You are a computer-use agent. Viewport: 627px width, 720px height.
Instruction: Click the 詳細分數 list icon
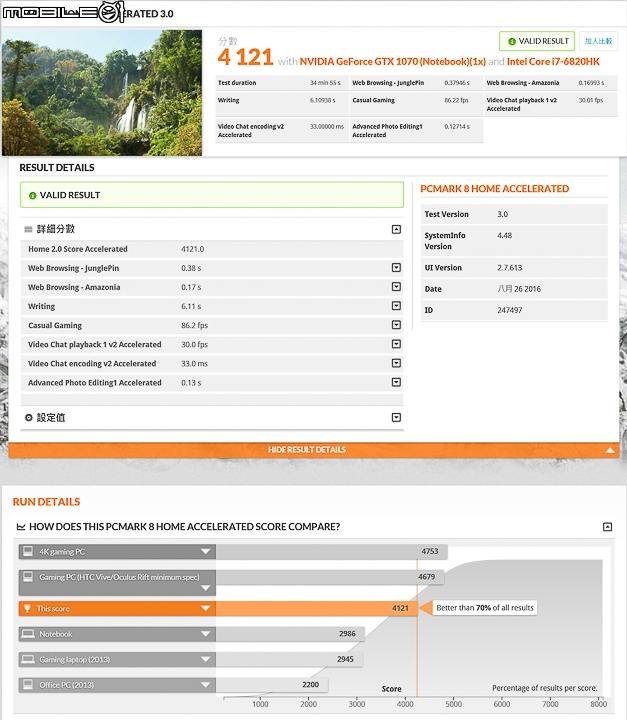[28, 229]
